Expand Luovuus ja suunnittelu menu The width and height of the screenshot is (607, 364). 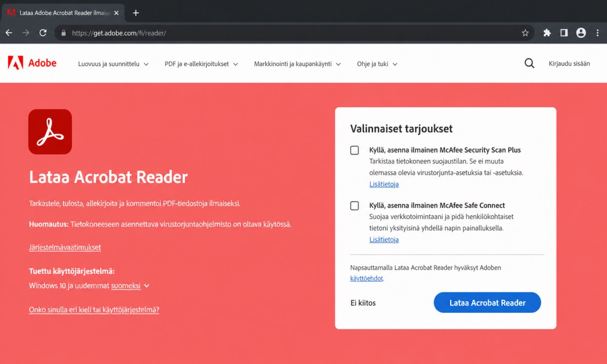(x=113, y=64)
